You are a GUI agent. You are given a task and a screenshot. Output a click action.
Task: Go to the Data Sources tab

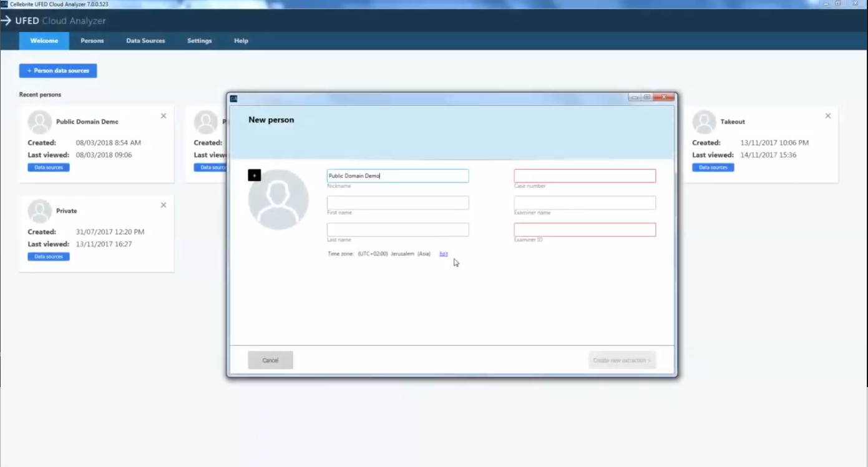tap(145, 41)
